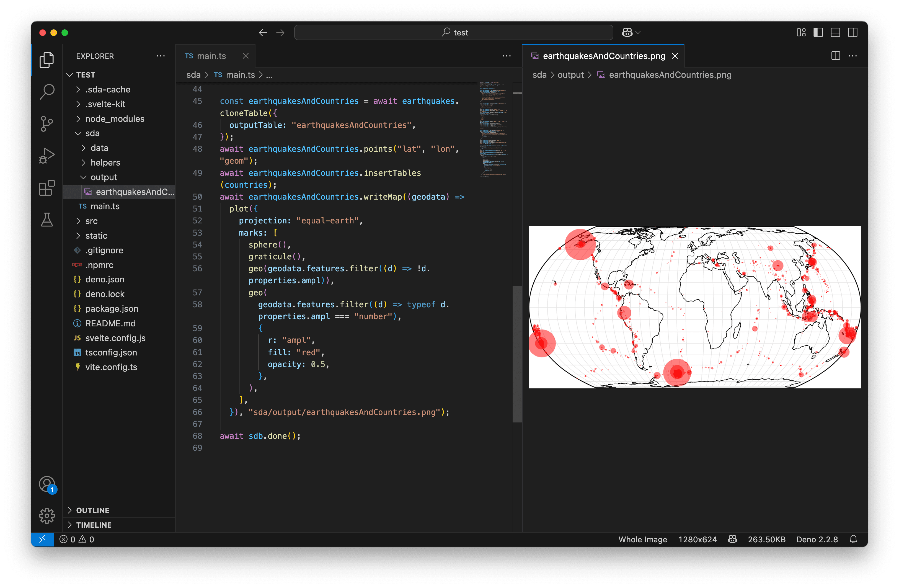Open main.ts from the Explorer tree

pyautogui.click(x=119, y=206)
